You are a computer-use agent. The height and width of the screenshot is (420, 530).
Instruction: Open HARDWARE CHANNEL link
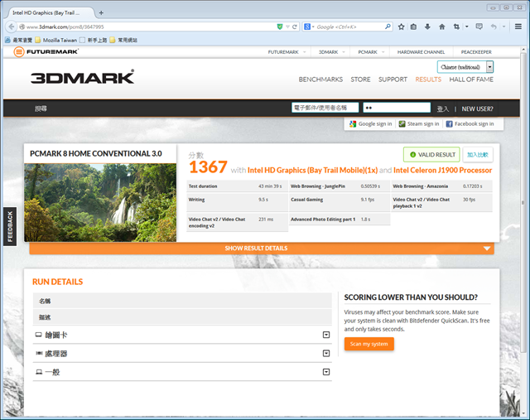421,52
